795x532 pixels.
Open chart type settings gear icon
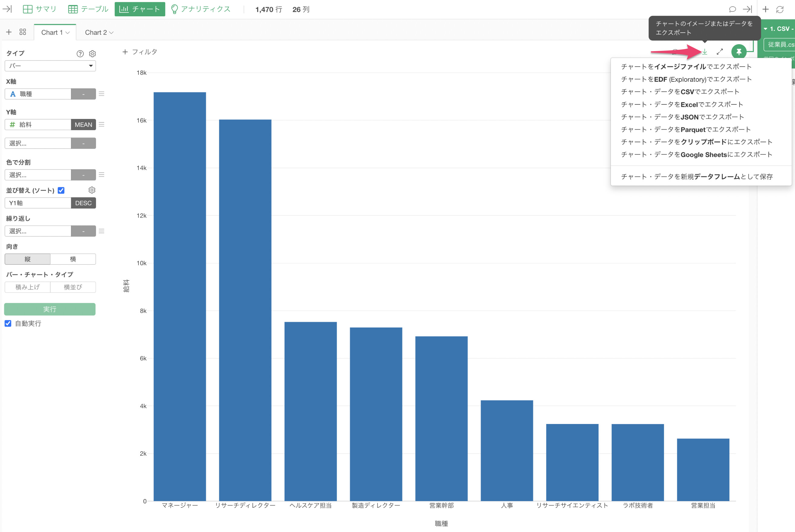coord(92,54)
